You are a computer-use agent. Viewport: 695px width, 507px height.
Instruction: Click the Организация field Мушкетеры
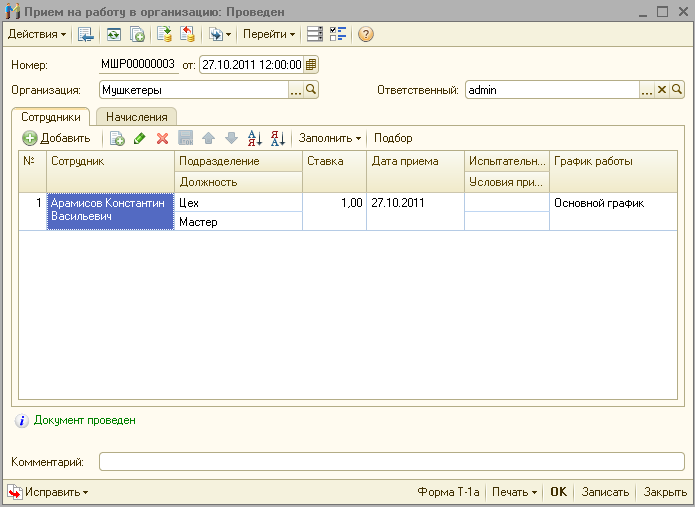(194, 90)
